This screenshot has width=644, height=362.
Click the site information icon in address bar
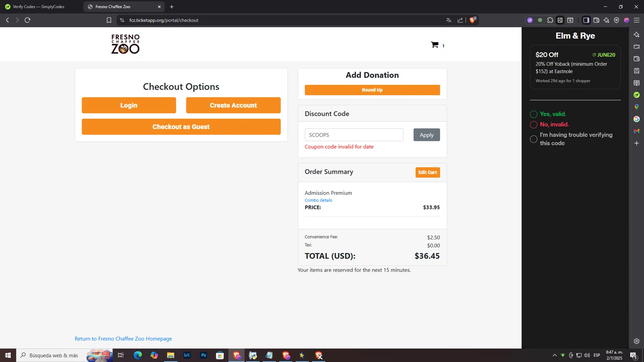(122, 20)
